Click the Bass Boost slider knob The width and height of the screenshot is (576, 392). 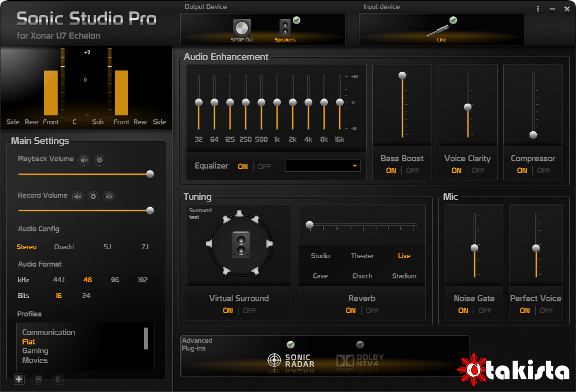point(402,76)
